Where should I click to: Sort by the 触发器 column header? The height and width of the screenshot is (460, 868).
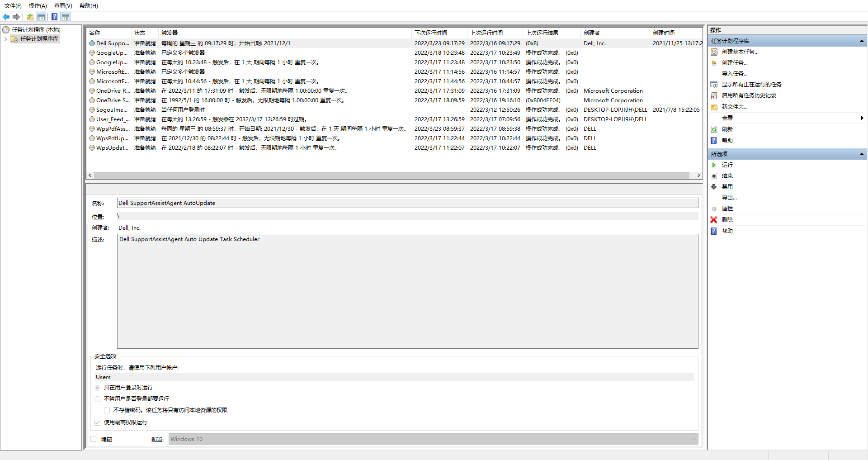285,33
